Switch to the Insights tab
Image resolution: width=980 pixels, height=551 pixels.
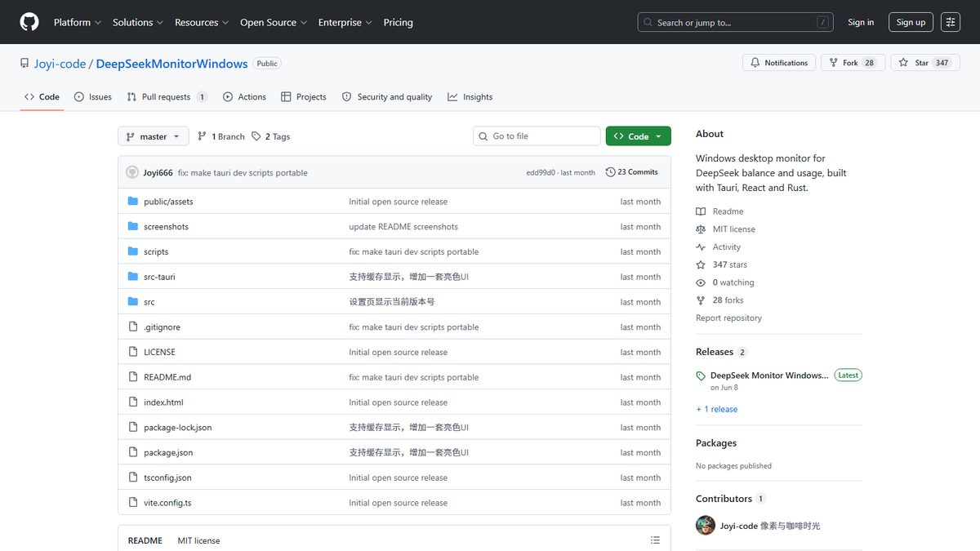click(470, 96)
